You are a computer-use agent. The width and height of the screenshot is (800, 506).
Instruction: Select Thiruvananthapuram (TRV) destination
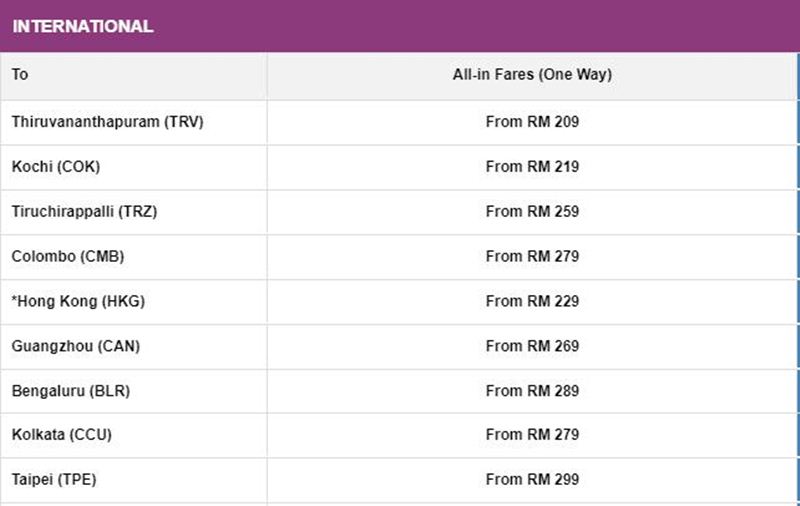point(108,122)
